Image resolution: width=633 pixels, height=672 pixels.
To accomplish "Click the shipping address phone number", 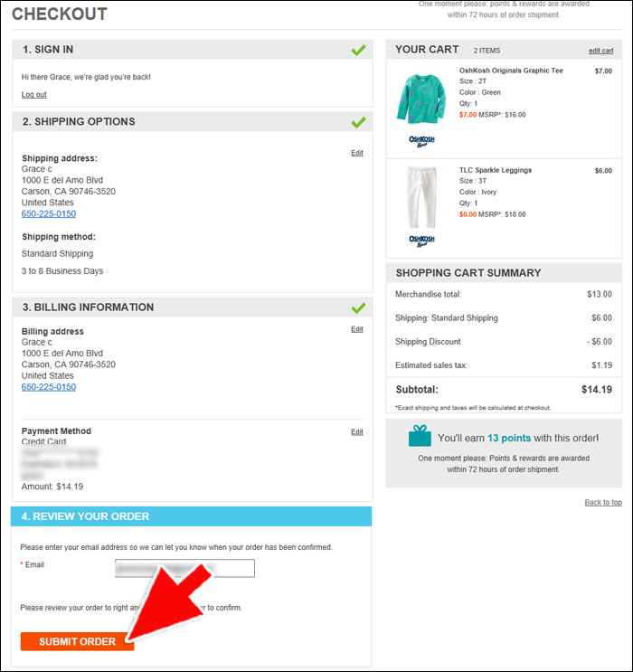I will tap(49, 213).
